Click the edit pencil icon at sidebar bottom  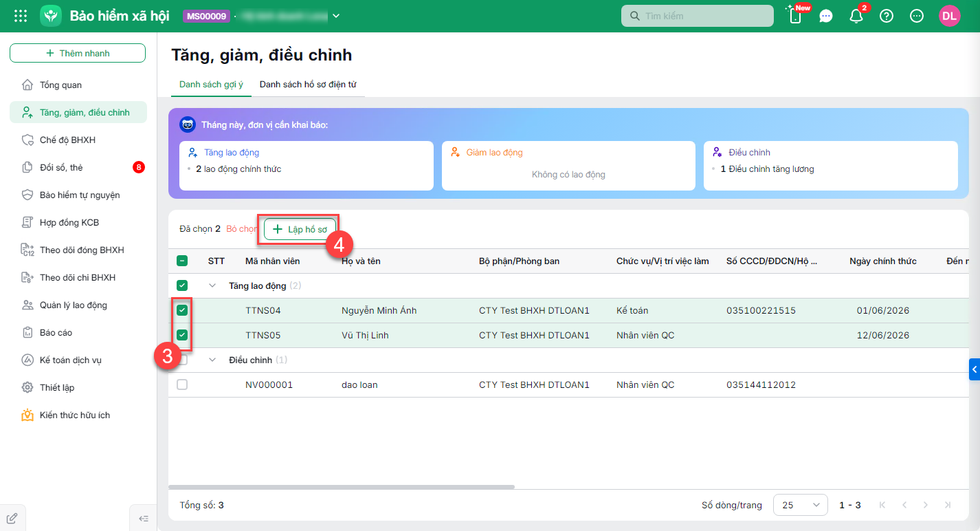tap(12, 518)
